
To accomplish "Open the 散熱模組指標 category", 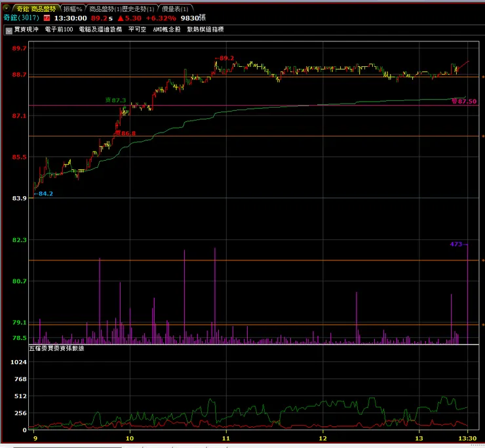I will tap(205, 30).
